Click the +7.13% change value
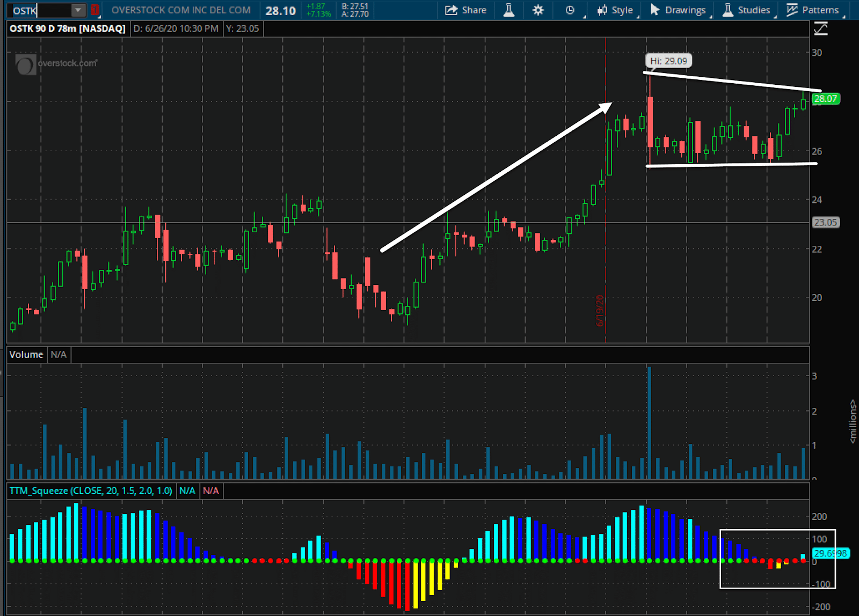This screenshot has width=859, height=616. [x=319, y=14]
